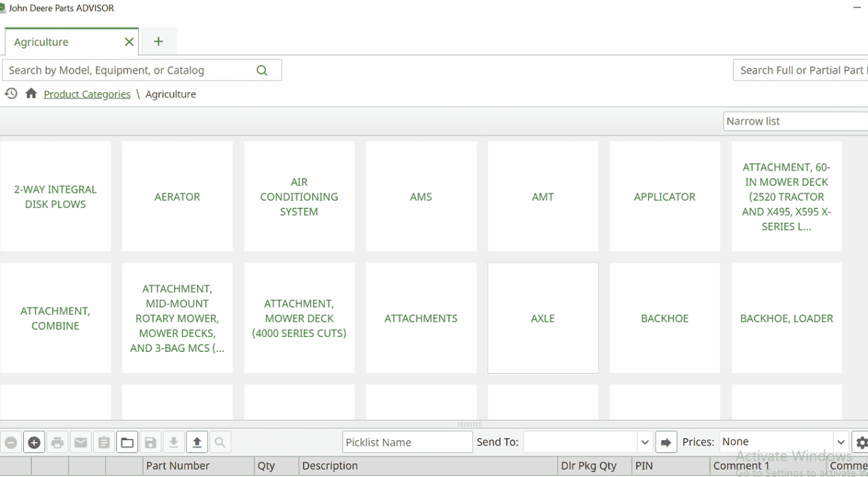Click the upload arrow icon
Viewport: 868px width, 477px height.
tap(197, 442)
